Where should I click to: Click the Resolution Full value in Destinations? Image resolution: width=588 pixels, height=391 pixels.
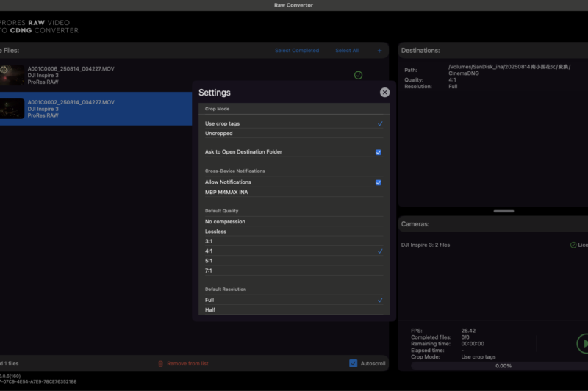pyautogui.click(x=453, y=86)
